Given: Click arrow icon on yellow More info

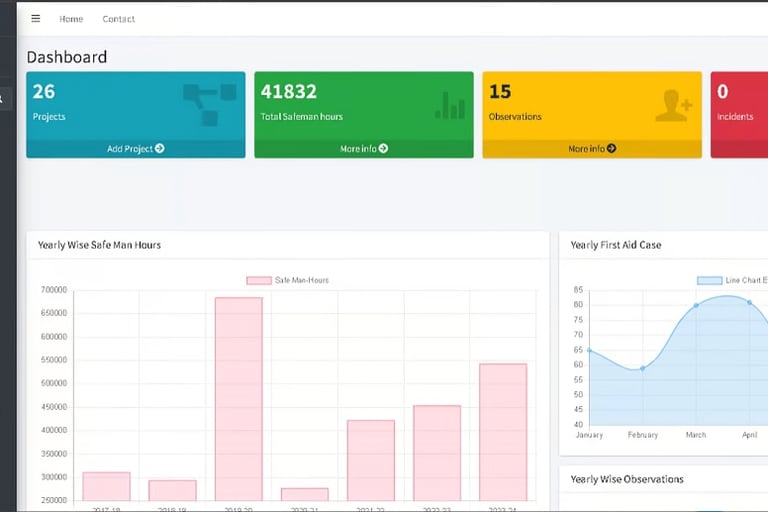Looking at the screenshot, I should 611,148.
